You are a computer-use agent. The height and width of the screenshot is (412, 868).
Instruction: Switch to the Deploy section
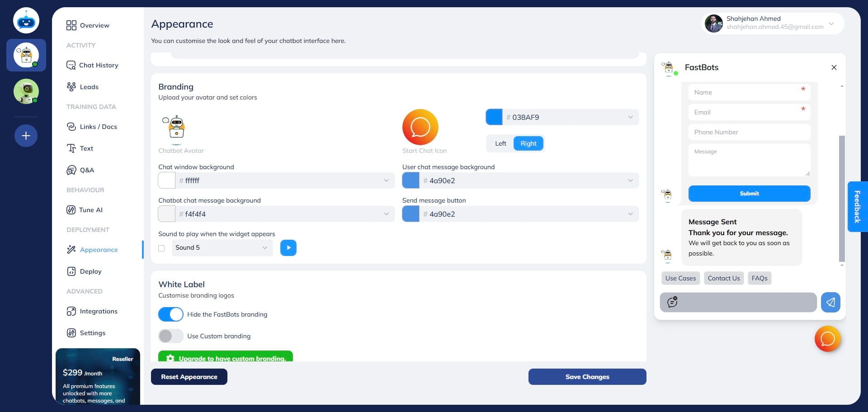click(x=90, y=271)
